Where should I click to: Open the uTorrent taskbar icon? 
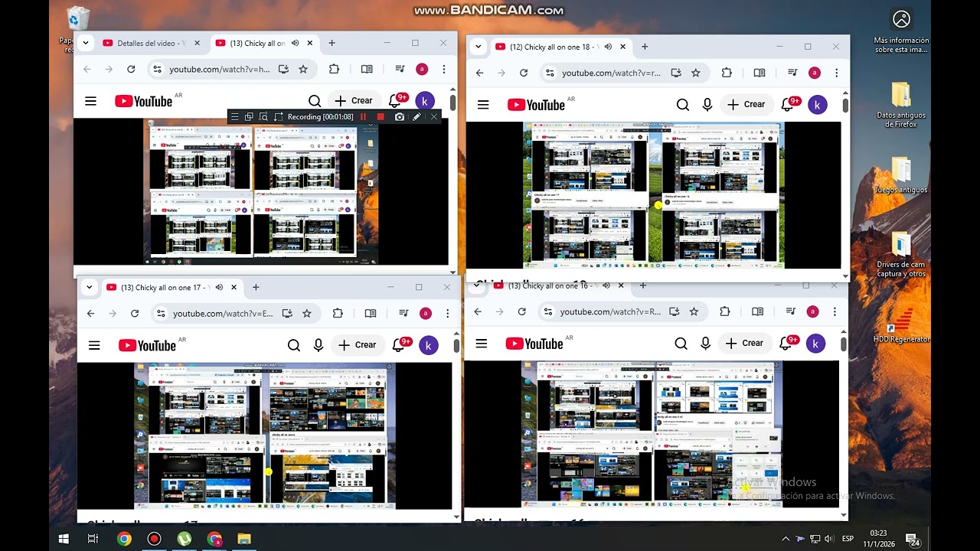[184, 539]
